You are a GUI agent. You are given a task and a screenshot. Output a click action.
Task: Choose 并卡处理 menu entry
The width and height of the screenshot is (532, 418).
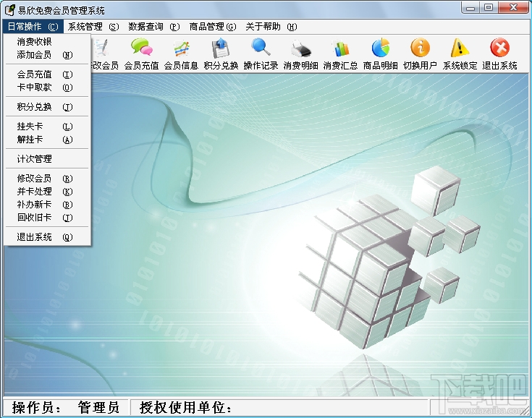(x=47, y=192)
